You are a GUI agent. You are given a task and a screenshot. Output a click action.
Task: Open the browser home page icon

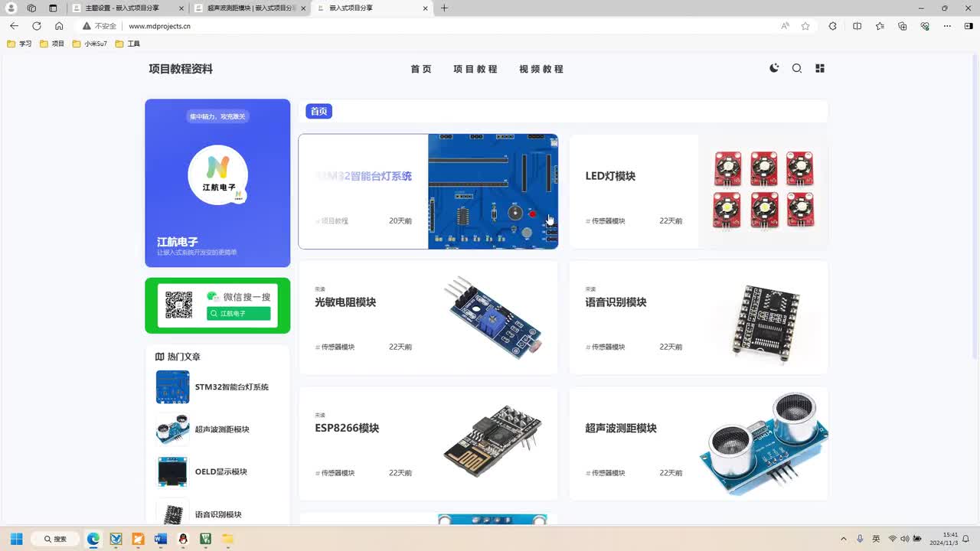pos(59,26)
